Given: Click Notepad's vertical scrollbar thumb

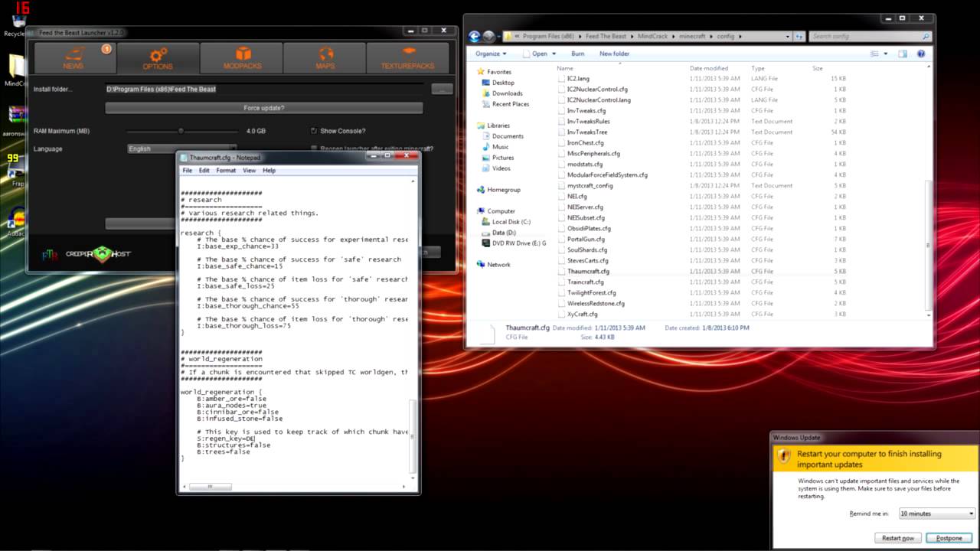Looking at the screenshot, I should tap(414, 438).
